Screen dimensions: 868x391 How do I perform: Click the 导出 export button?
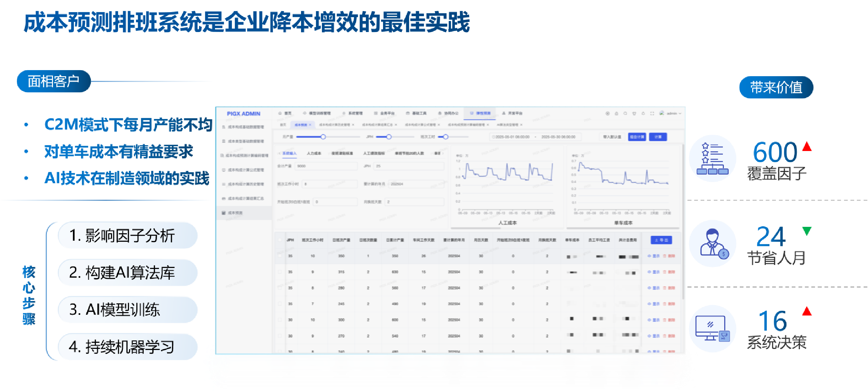point(661,240)
